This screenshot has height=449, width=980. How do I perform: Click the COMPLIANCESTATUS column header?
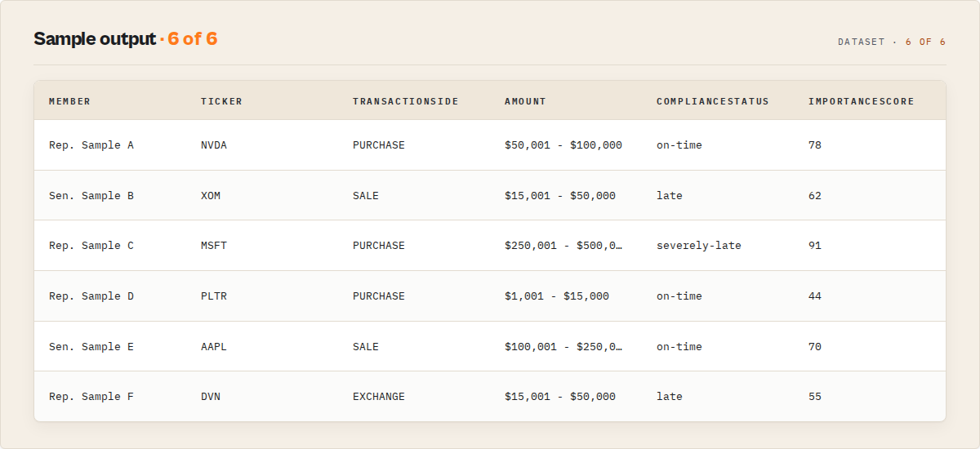coord(713,101)
